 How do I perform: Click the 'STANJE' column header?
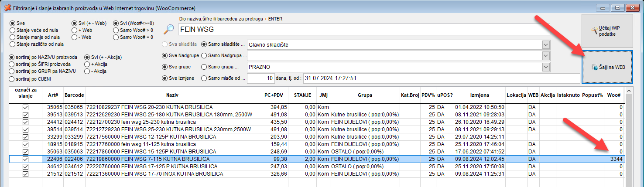(302, 95)
